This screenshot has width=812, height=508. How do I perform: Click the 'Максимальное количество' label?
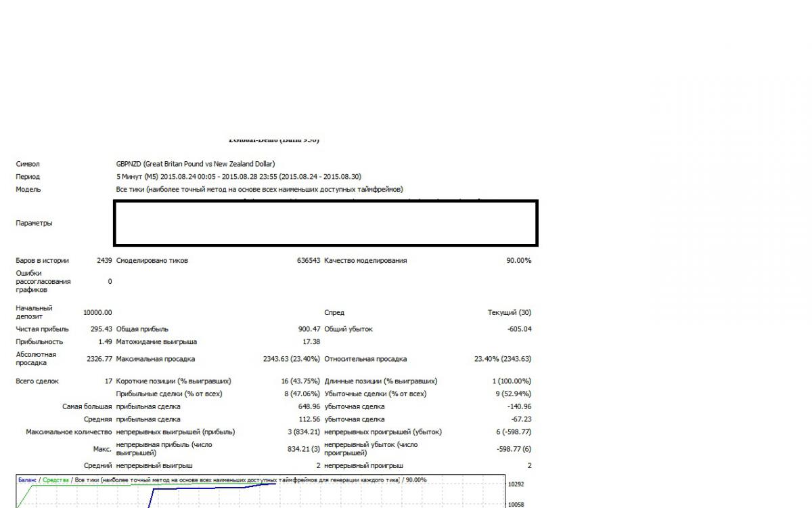pos(68,432)
